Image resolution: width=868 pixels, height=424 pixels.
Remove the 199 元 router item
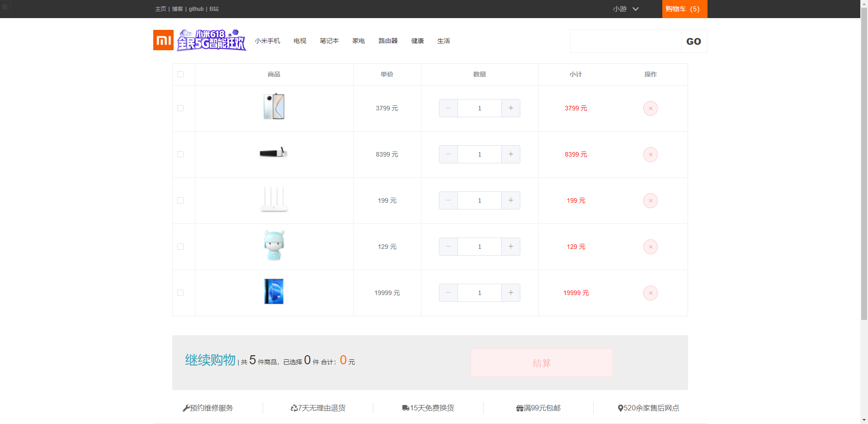tap(650, 200)
